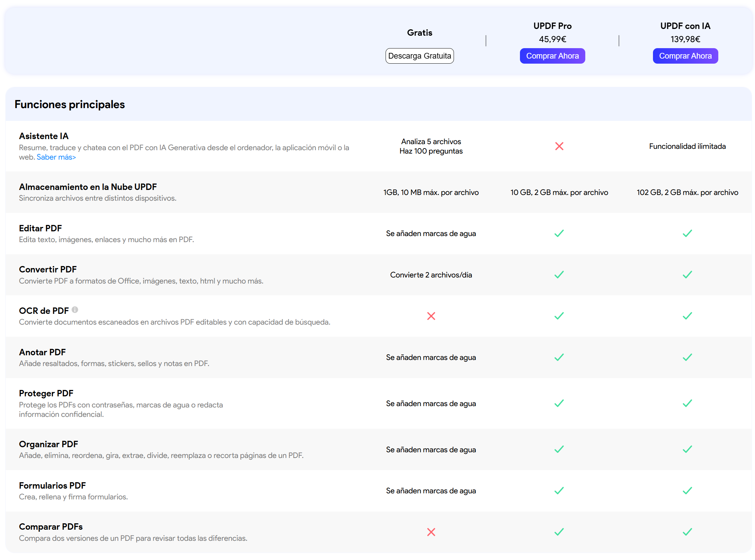
Task: Click the UPDF con IA plan heading
Action: pos(685,26)
